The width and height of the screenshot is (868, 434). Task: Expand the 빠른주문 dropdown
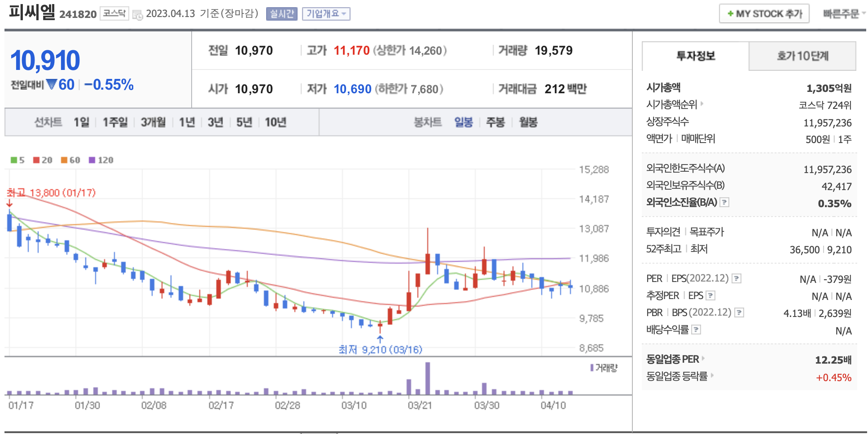click(843, 14)
